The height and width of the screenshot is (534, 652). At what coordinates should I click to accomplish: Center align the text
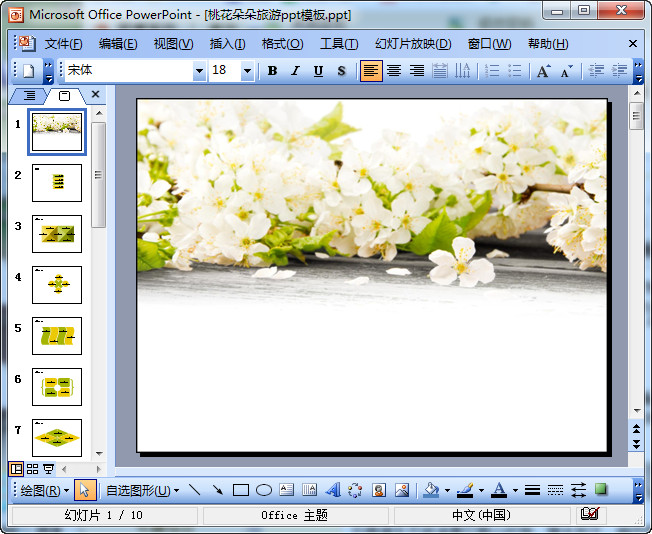pyautogui.click(x=394, y=71)
